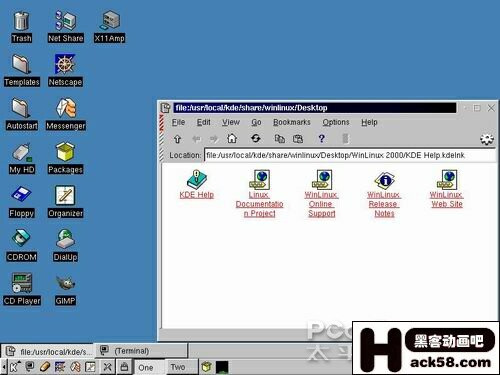This screenshot has height=375, width=500.
Task: Open the Options menu
Action: (x=336, y=122)
